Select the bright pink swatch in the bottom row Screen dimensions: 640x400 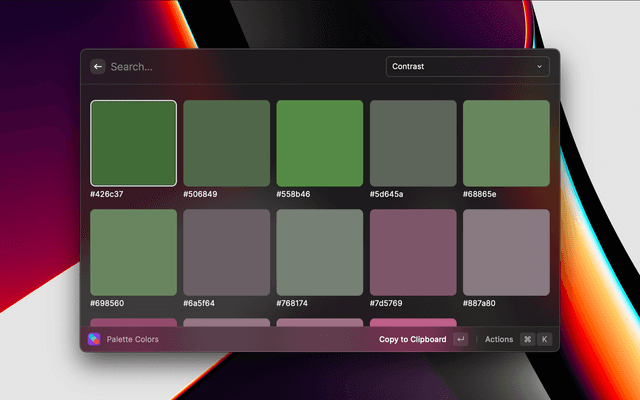(x=413, y=323)
